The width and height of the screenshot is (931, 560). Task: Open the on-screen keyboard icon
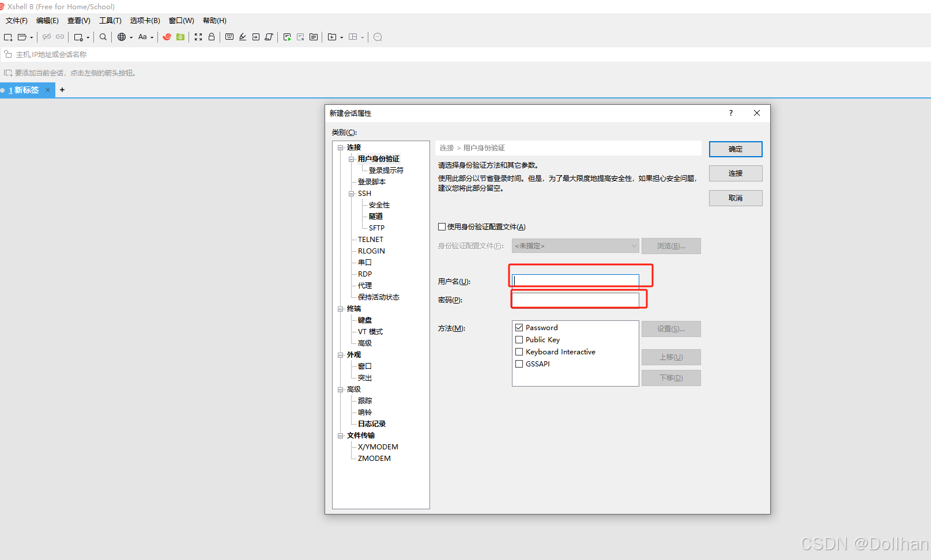229,37
